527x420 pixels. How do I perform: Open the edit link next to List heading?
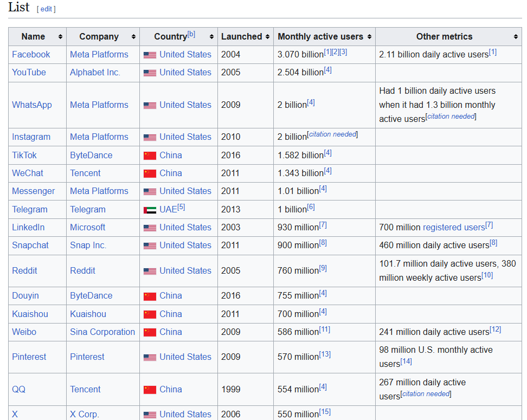[46, 9]
